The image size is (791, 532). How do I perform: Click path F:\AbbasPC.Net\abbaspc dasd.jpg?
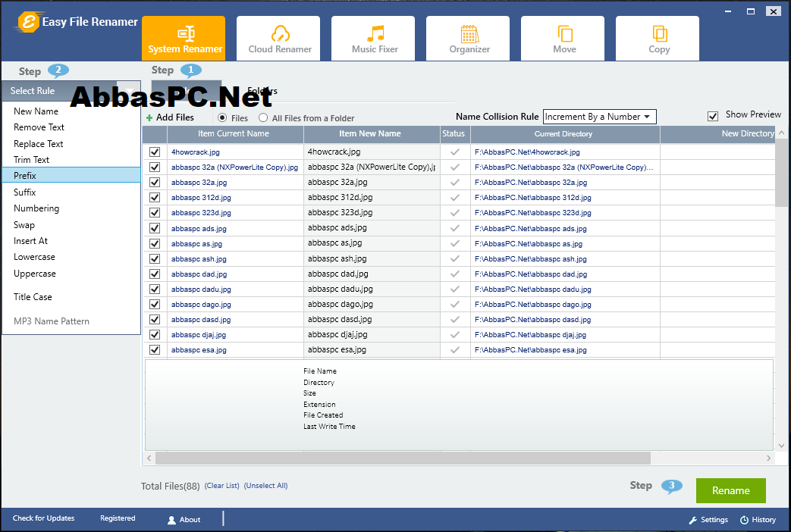[x=532, y=320]
